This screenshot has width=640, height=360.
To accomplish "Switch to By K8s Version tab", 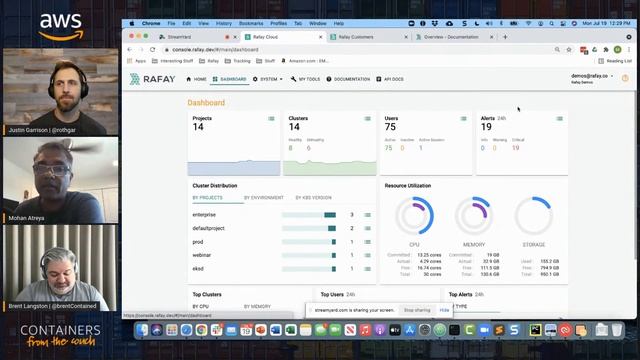I will point(313,198).
